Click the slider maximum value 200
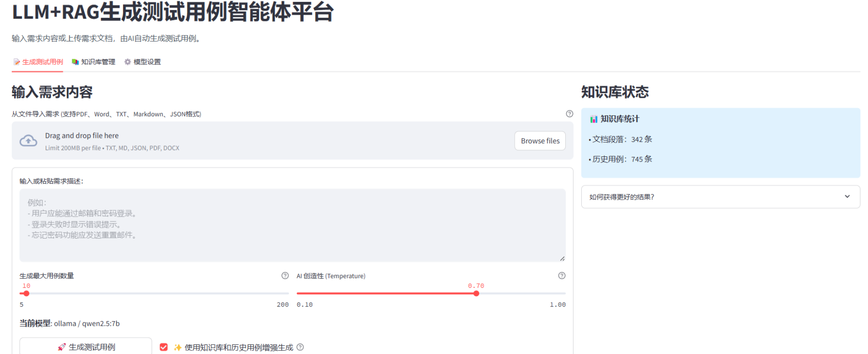Image resolution: width=868 pixels, height=354 pixels. [x=283, y=304]
